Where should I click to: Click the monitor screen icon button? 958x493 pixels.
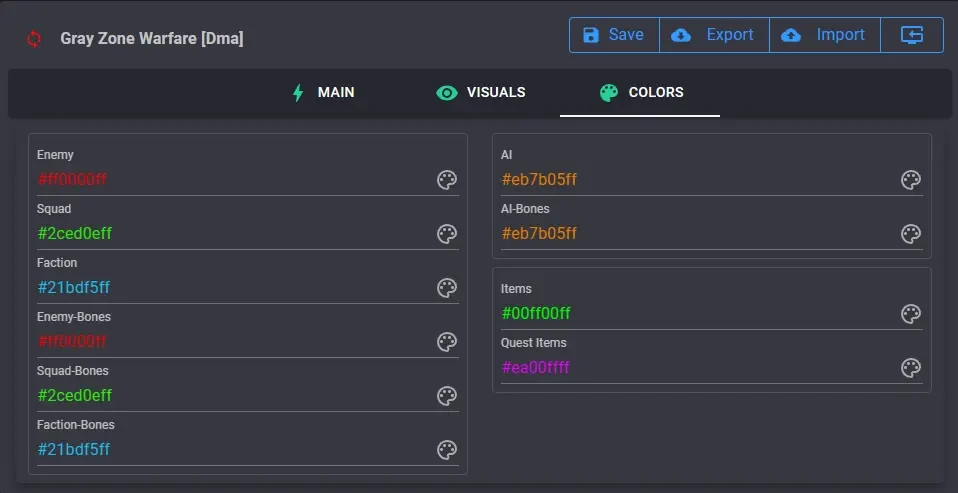pyautogui.click(x=912, y=35)
